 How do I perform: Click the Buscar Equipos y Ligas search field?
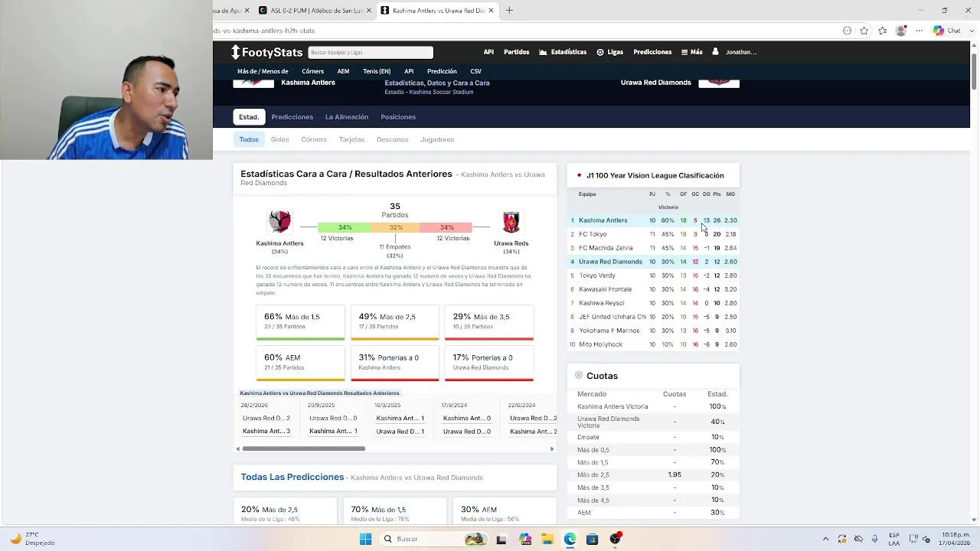[x=371, y=52]
